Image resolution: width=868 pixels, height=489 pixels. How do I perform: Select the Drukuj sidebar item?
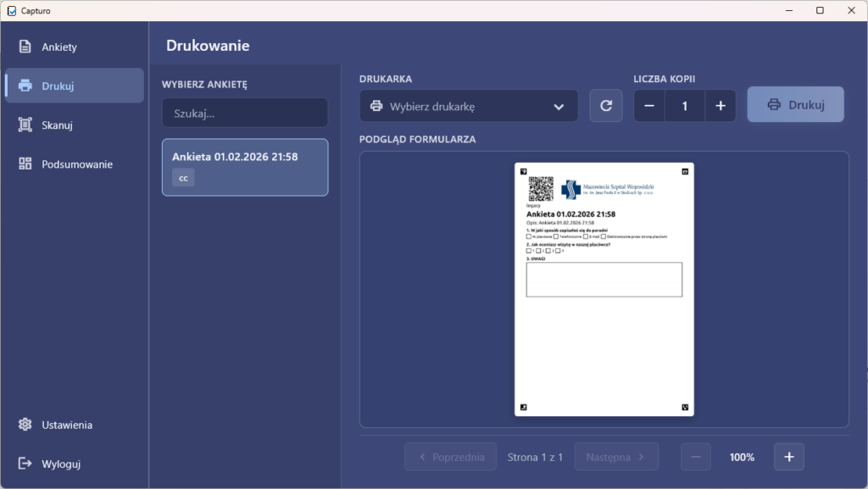[x=75, y=86]
